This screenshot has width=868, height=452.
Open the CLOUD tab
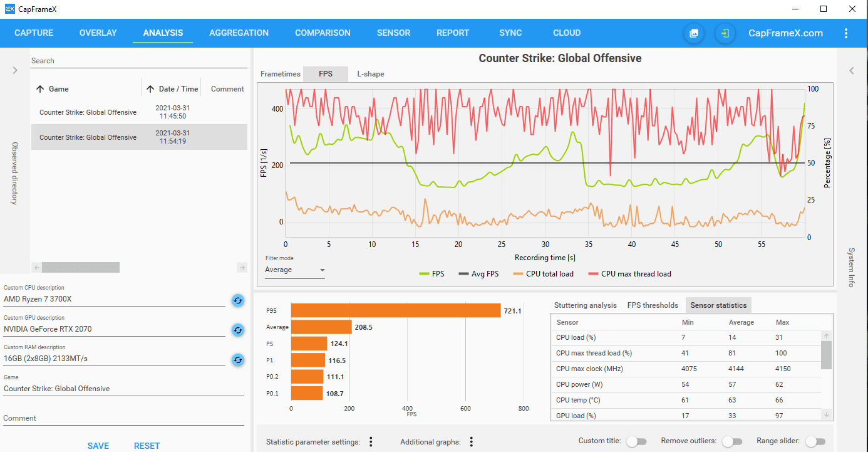[x=567, y=33]
